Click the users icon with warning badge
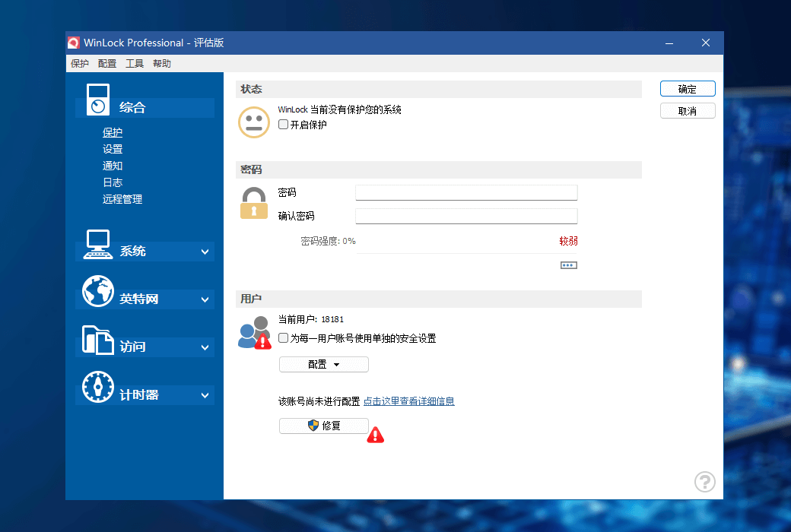 [255, 333]
